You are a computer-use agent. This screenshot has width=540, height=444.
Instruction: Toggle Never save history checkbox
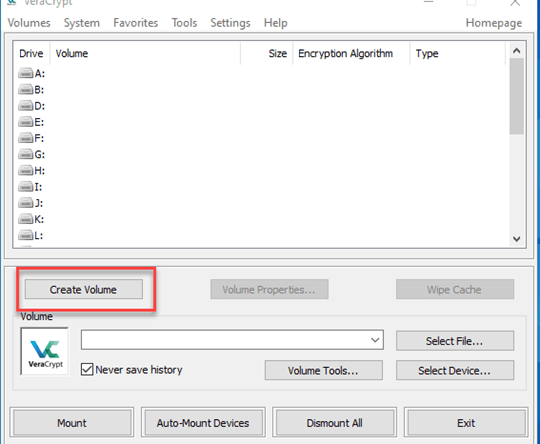87,370
